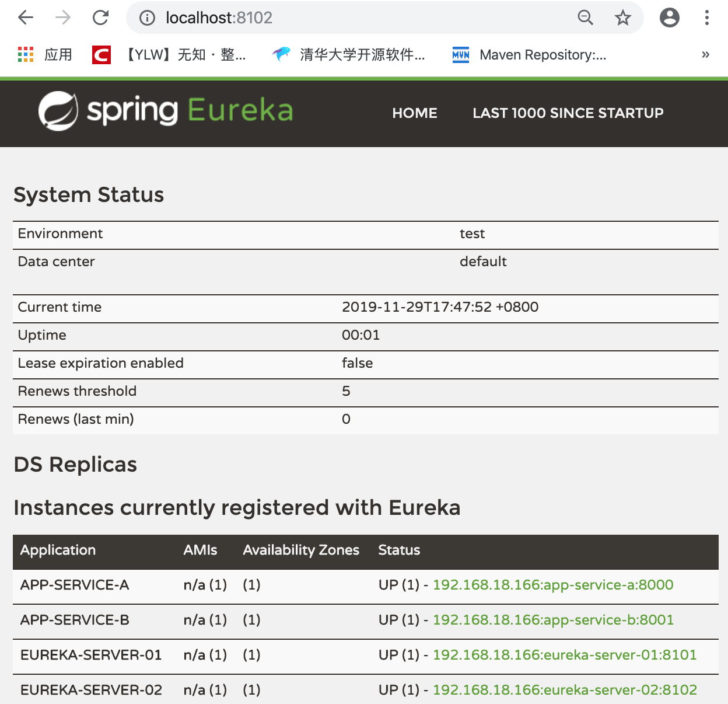The image size is (728, 704).
Task: Click the MVN Maven Repository favicon
Action: point(461,55)
